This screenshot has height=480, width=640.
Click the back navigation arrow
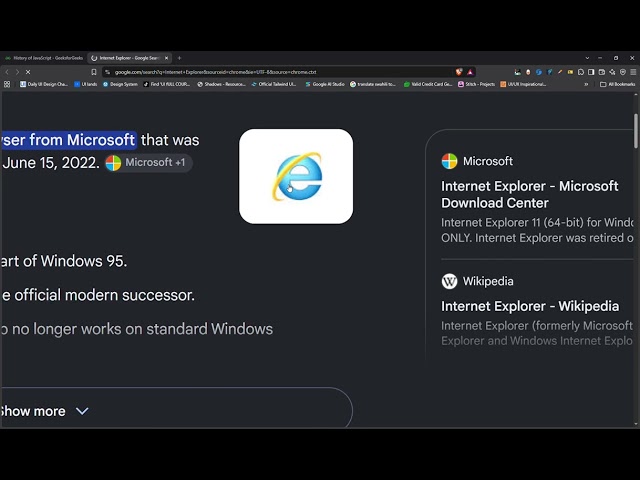point(7,72)
